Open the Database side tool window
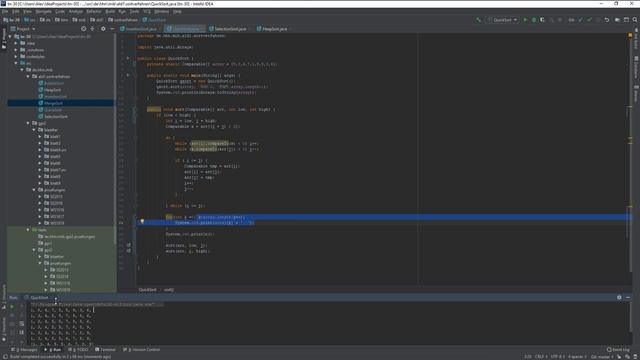This screenshot has width=640, height=360. point(636,67)
